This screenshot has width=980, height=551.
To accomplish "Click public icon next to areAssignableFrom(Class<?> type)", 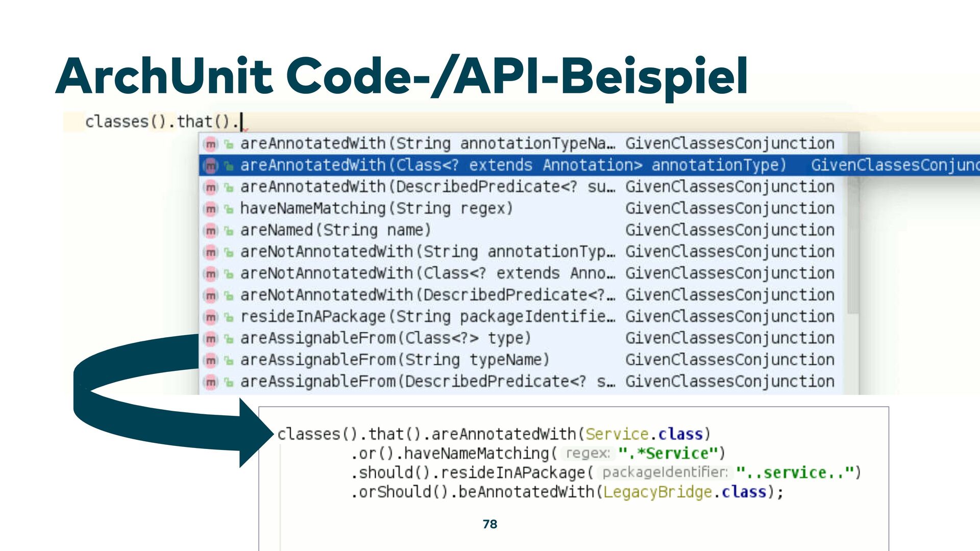I will click(x=229, y=339).
